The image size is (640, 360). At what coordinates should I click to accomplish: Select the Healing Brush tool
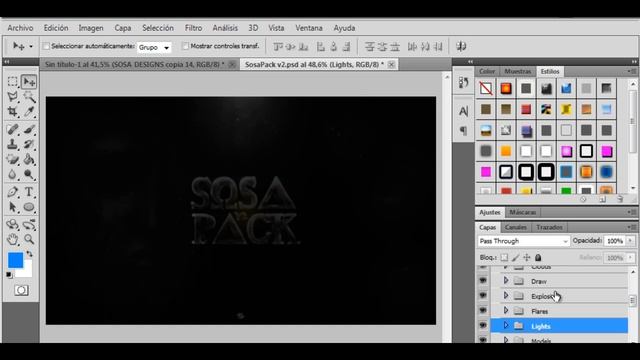coord(13,129)
